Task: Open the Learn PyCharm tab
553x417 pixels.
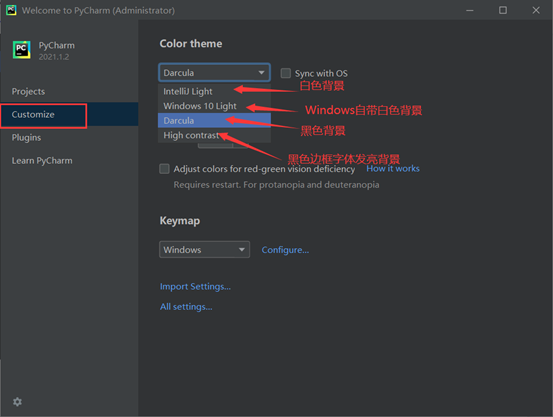Action: pos(69,161)
